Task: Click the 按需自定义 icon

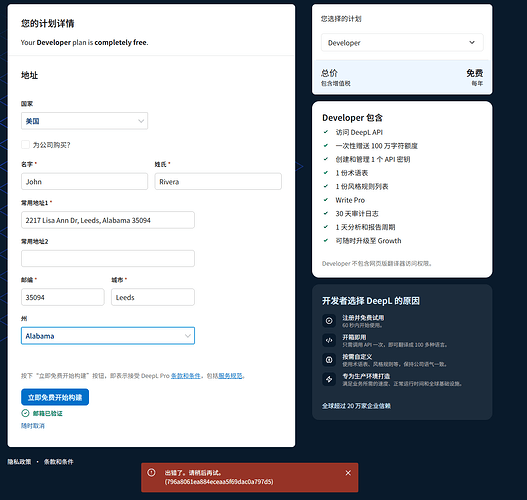Action: point(329,360)
